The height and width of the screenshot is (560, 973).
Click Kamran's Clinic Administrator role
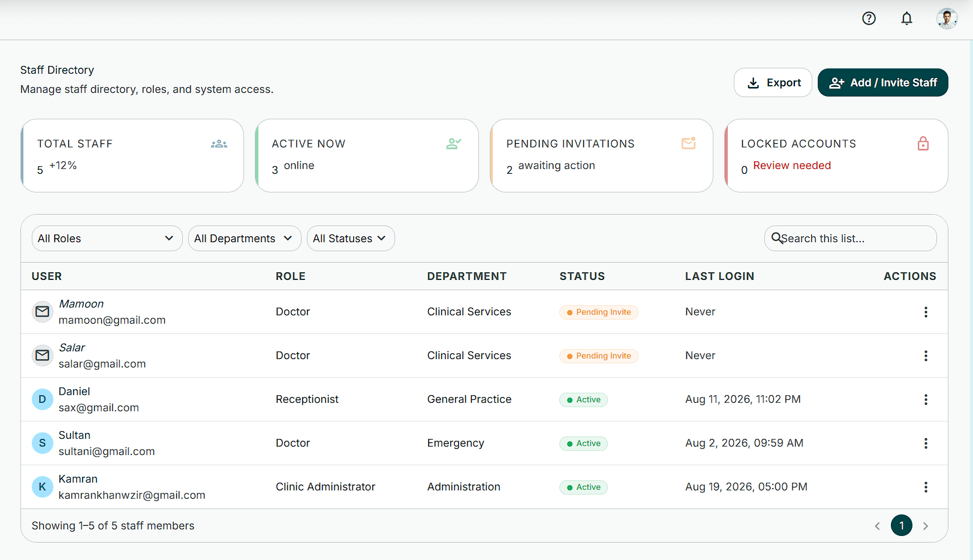pyautogui.click(x=326, y=487)
